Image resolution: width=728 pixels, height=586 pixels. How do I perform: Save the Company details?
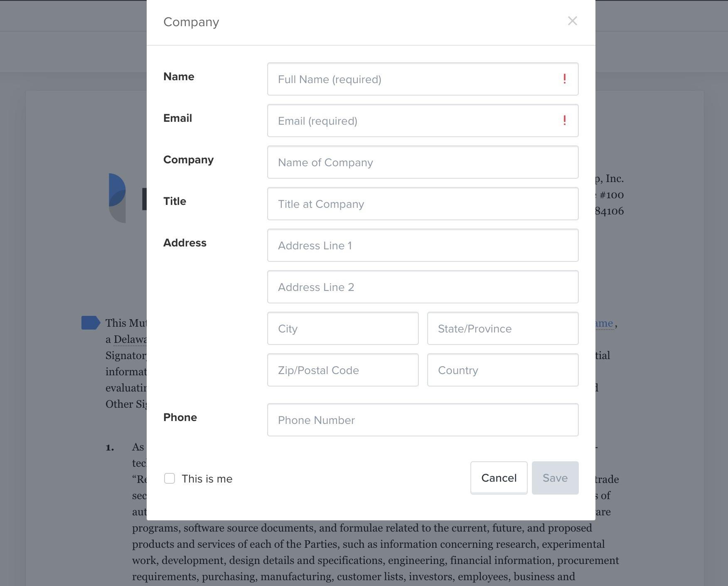pos(555,478)
